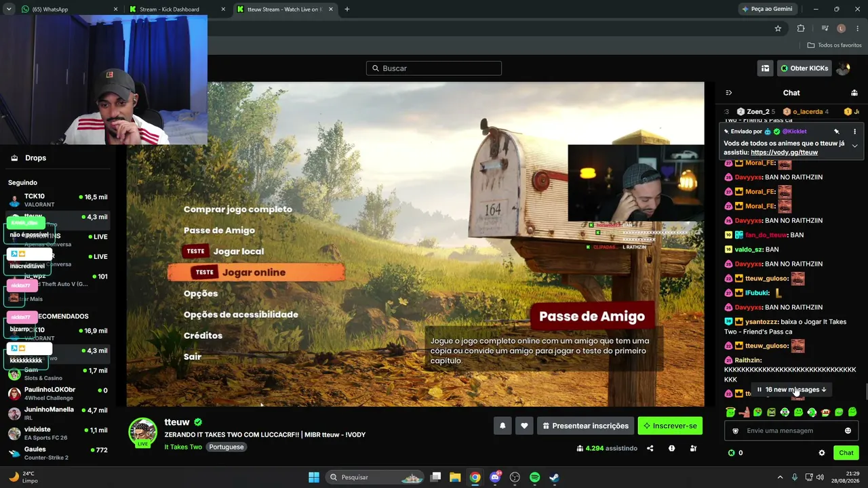Check the KICKs balance icon
The width and height of the screenshot is (868, 488).
pyautogui.click(x=731, y=453)
